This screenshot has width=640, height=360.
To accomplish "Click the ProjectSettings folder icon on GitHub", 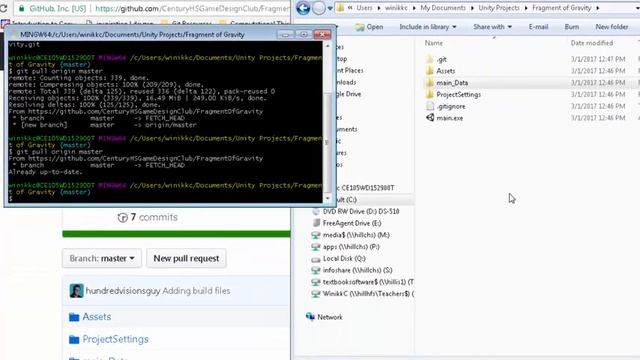I will coord(74,340).
